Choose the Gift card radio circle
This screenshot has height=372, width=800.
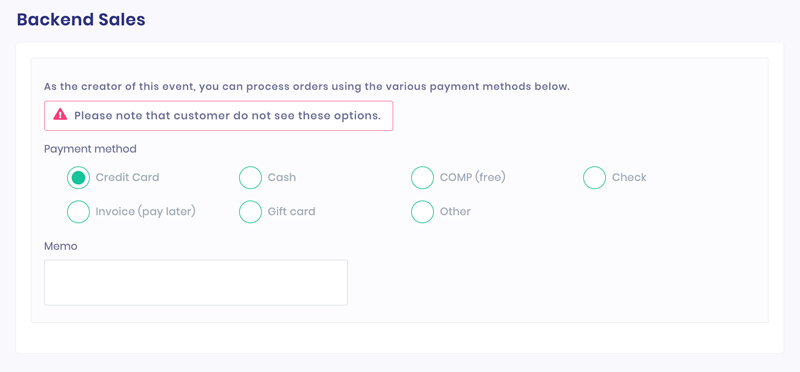pos(250,211)
